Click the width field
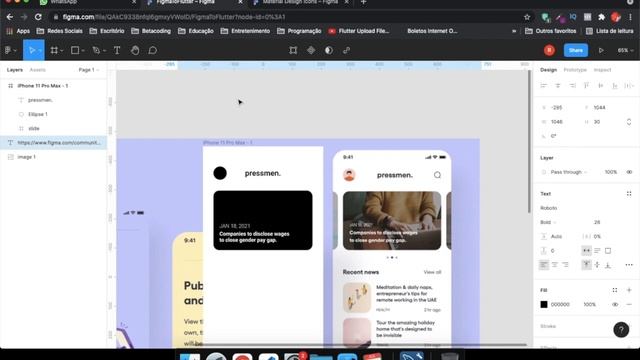The image size is (640, 360). (557, 122)
